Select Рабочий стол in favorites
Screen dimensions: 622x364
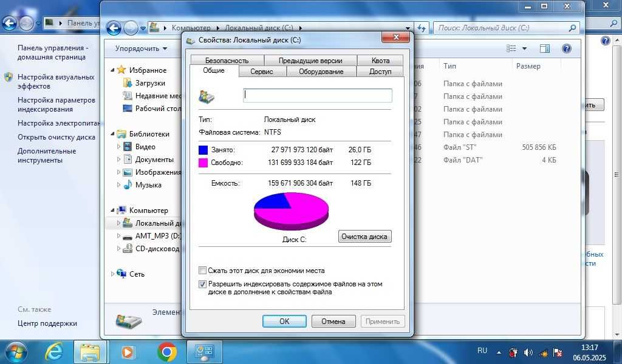(x=152, y=109)
